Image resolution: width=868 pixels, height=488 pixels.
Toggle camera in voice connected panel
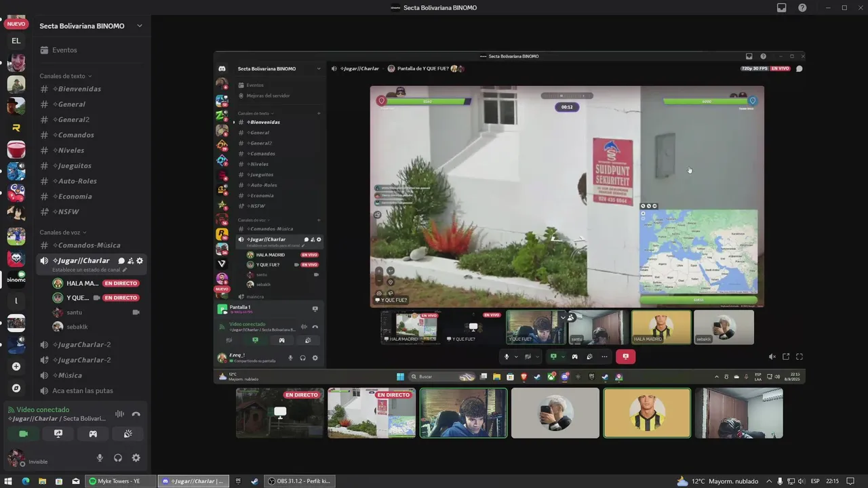coord(23,434)
